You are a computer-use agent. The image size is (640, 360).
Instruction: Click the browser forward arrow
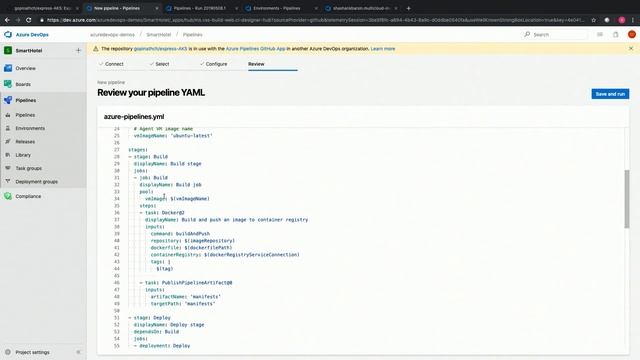(18, 20)
